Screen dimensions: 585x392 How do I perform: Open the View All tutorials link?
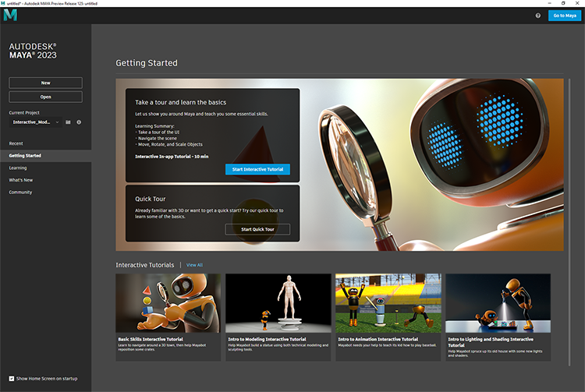pos(194,265)
